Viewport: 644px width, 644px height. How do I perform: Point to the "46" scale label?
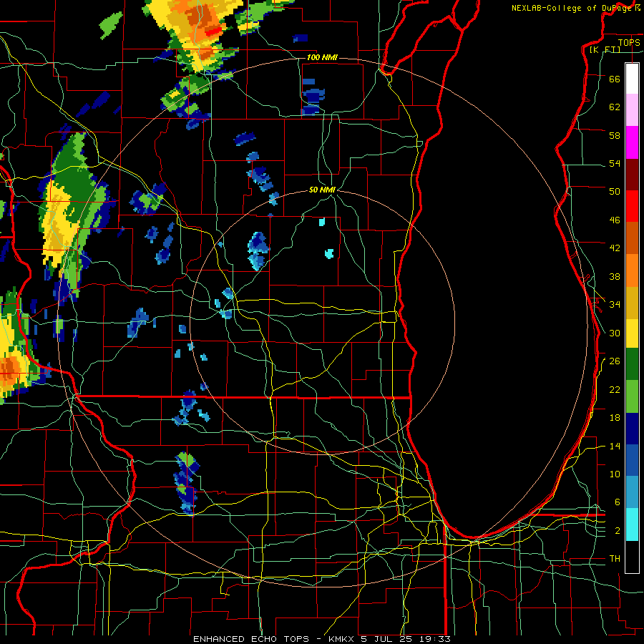pyautogui.click(x=615, y=220)
